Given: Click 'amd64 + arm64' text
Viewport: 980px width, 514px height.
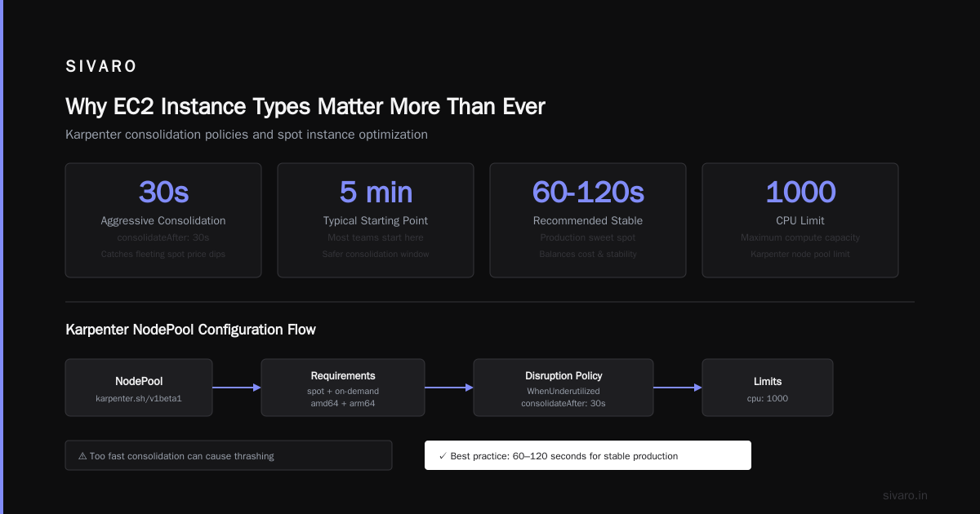Looking at the screenshot, I should [343, 404].
